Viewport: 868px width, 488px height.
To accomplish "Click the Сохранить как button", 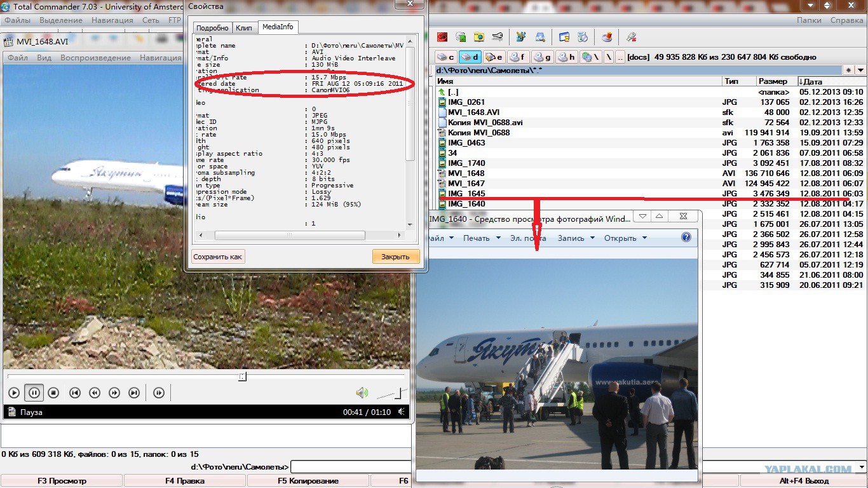I will coord(218,257).
